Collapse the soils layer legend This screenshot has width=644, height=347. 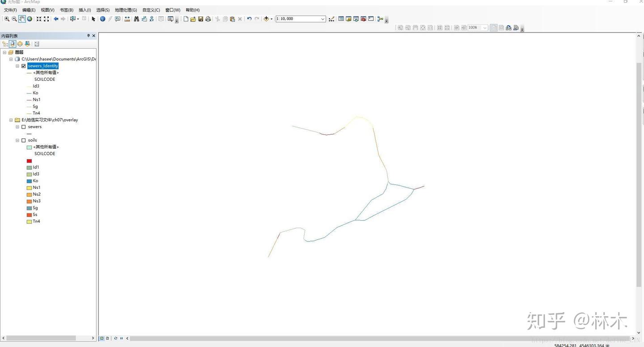(x=17, y=140)
